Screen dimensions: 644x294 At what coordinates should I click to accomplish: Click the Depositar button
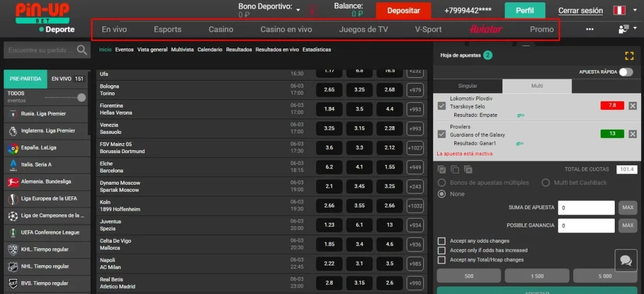tap(403, 11)
